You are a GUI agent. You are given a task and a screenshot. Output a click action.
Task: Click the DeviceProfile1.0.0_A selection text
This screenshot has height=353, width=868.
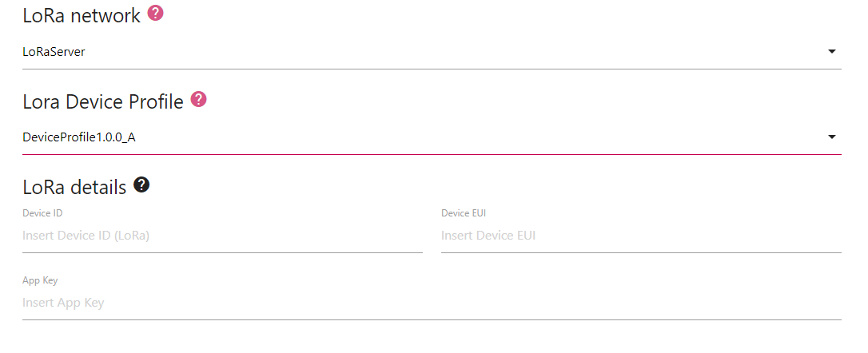pyautogui.click(x=79, y=137)
